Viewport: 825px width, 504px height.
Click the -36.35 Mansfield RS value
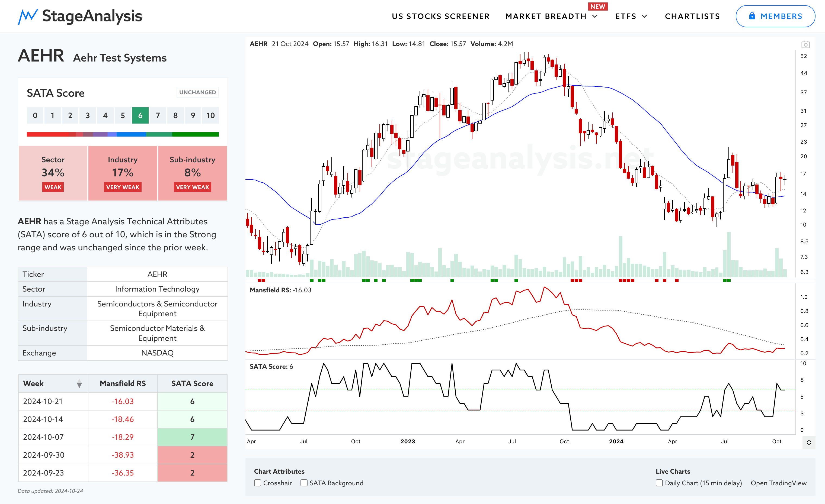pyautogui.click(x=123, y=473)
